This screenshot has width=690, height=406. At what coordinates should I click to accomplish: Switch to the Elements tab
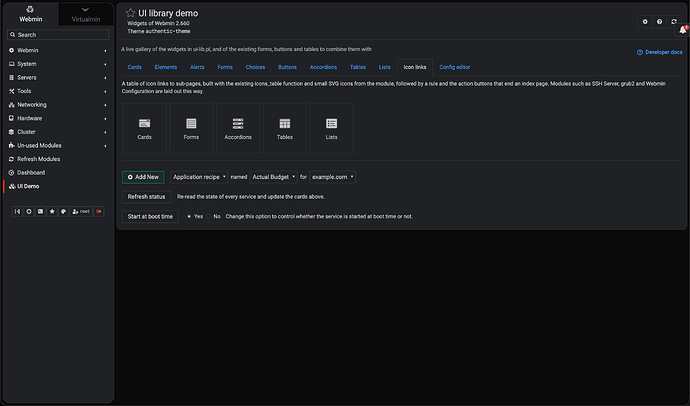pyautogui.click(x=166, y=67)
